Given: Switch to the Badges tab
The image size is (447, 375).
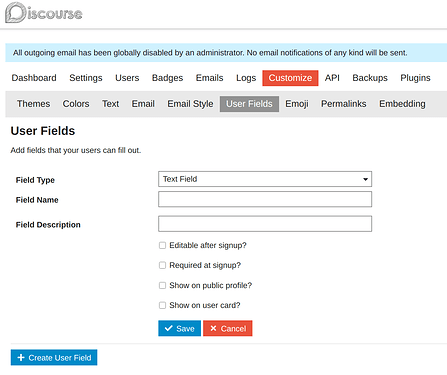Looking at the screenshot, I should coord(167,78).
